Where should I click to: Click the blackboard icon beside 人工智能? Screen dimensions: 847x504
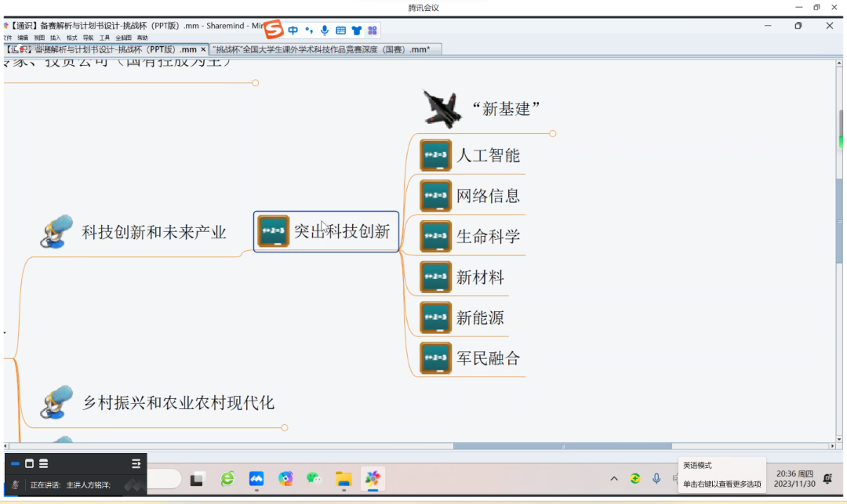(x=435, y=155)
